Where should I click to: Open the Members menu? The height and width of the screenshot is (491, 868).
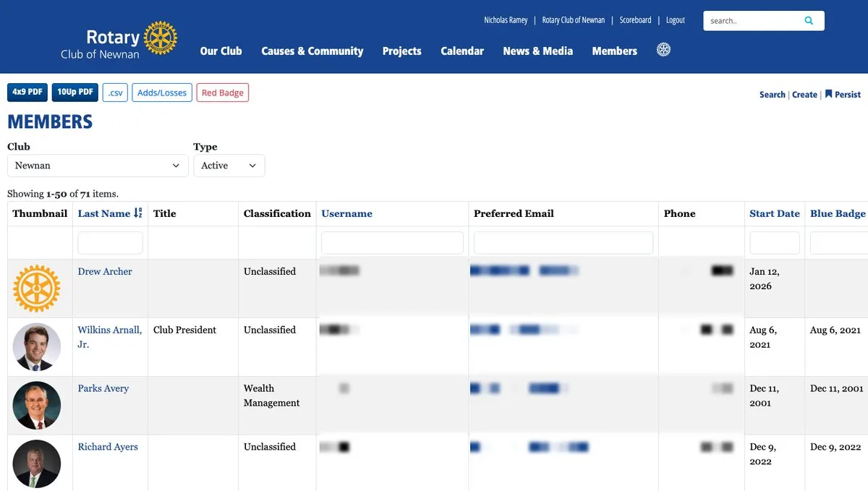click(615, 51)
